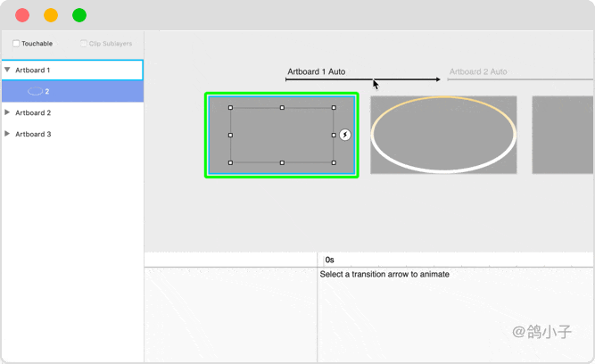Viewport: 595px width, 364px height.
Task: Select the Artboard 1 Auto transition arrow
Action: [363, 79]
